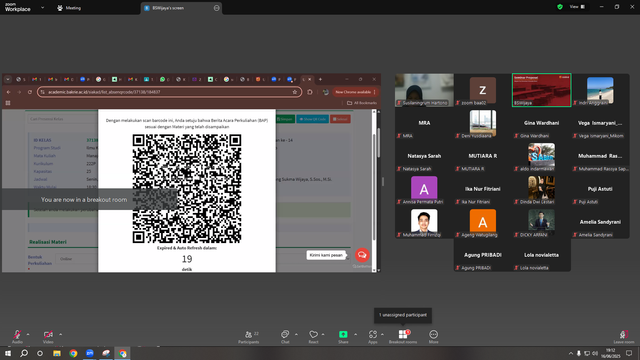Select Muhammad Firrizqi's participant tile
640x360 pixels.
(x=424, y=222)
